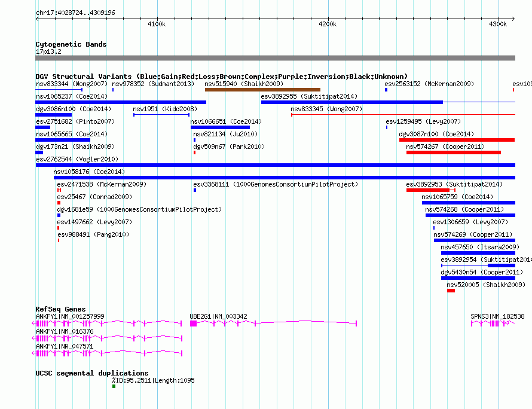Click the chr17:4028724..4309196 coordinate label
The width and height of the screenshot is (532, 409).
[75, 13]
